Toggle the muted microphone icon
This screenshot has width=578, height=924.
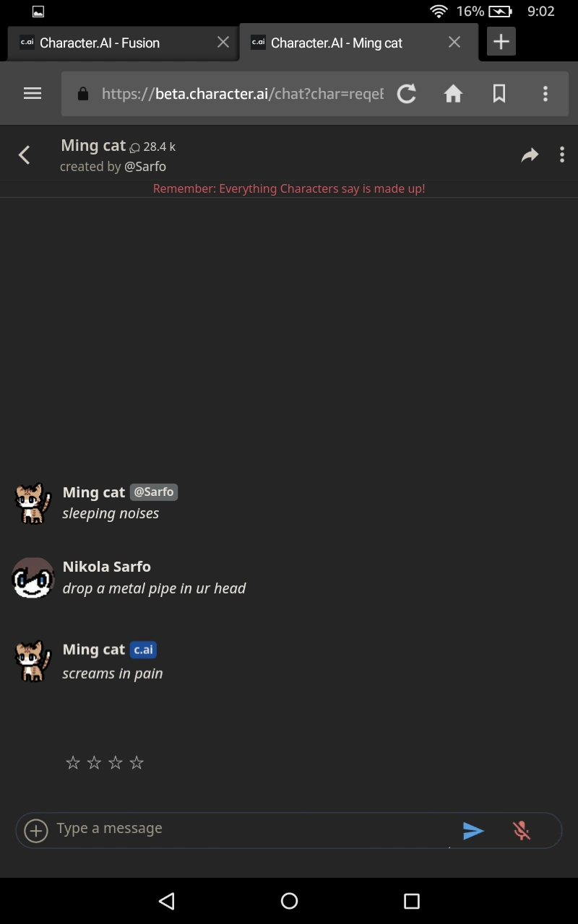click(x=522, y=831)
